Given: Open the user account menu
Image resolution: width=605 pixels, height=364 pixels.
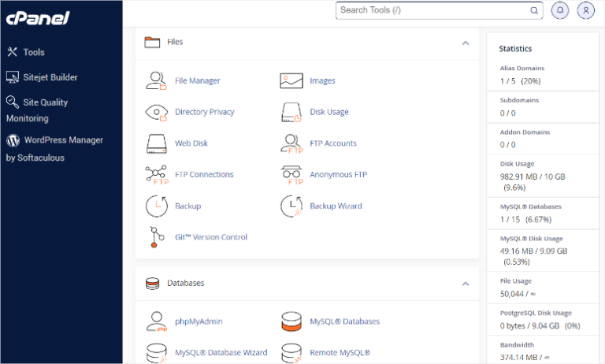Looking at the screenshot, I should [585, 10].
